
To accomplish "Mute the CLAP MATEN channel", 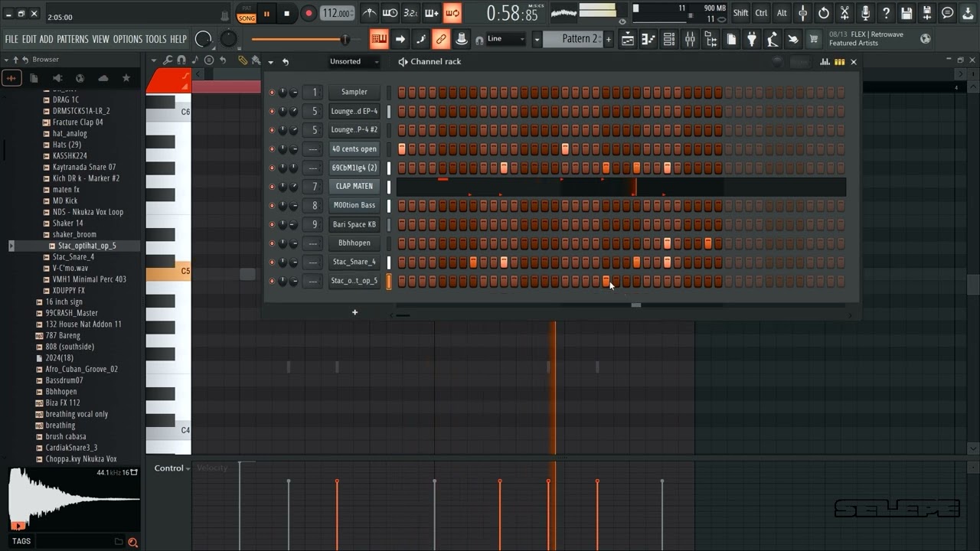I will coord(271,186).
